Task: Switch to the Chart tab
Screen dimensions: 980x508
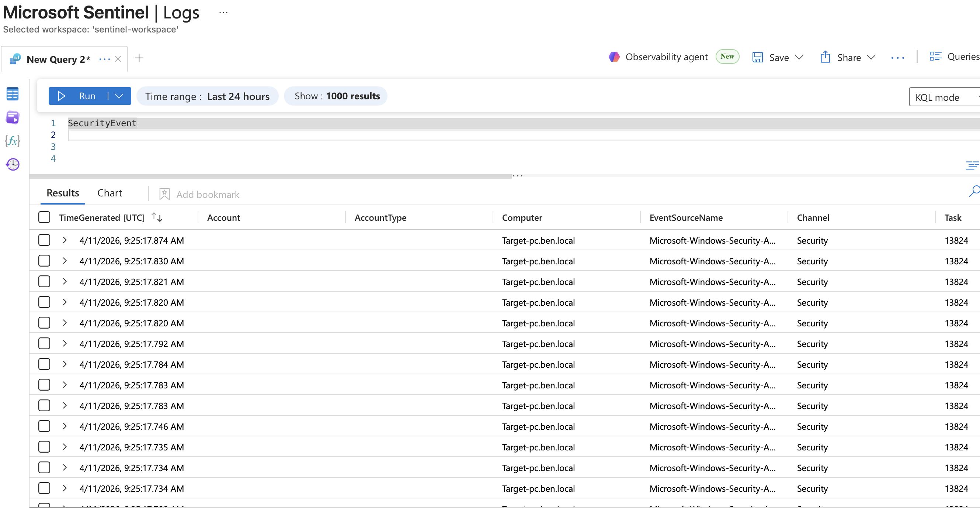Action: (x=110, y=193)
